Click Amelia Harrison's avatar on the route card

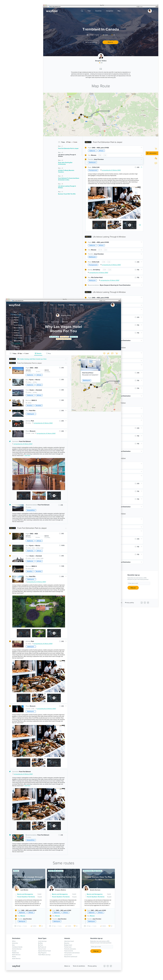pos(86,888)
